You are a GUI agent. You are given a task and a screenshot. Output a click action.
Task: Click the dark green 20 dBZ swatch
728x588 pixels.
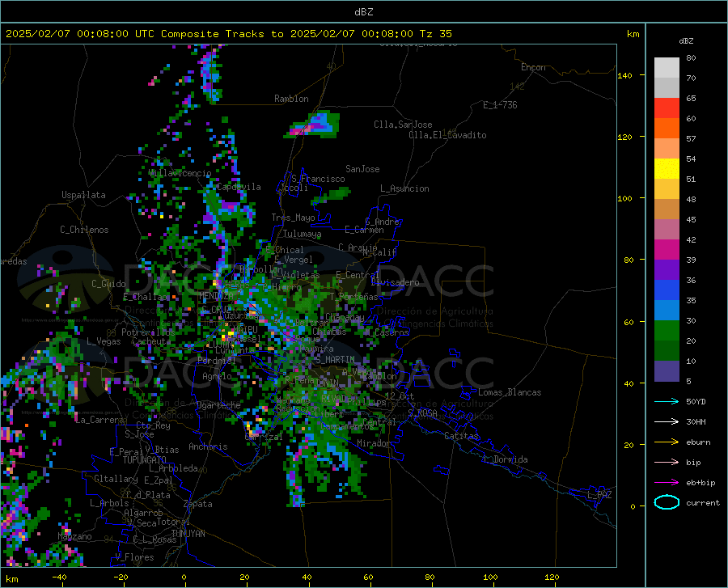[667, 351]
